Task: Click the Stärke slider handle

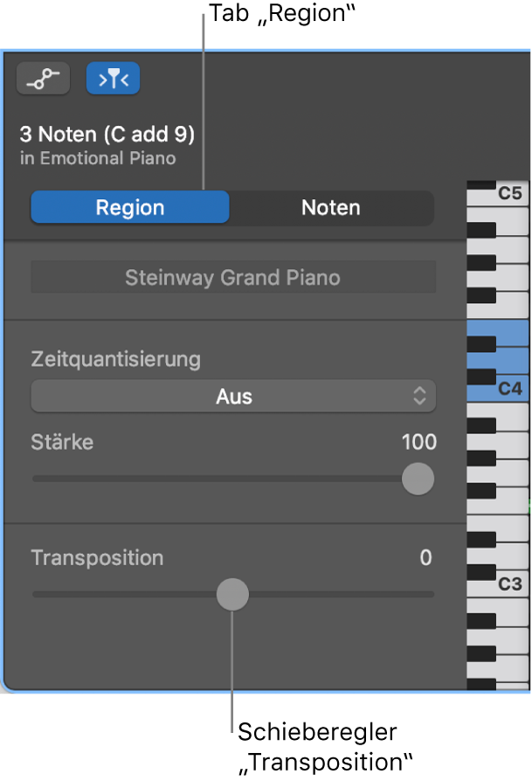Action: coord(417,479)
